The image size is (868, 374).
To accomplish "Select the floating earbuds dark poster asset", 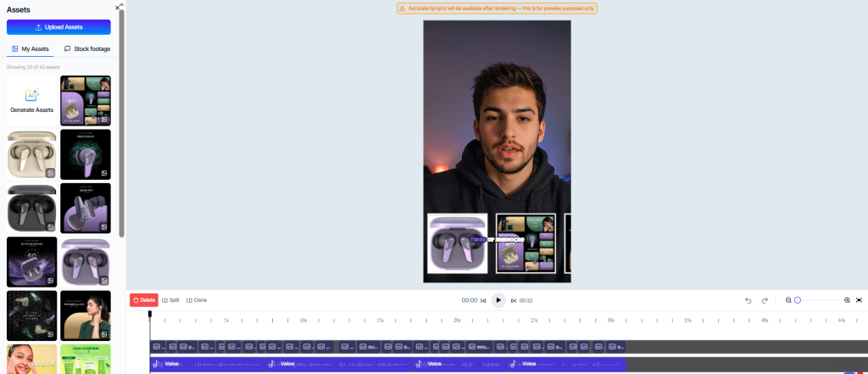I will pyautogui.click(x=31, y=315).
